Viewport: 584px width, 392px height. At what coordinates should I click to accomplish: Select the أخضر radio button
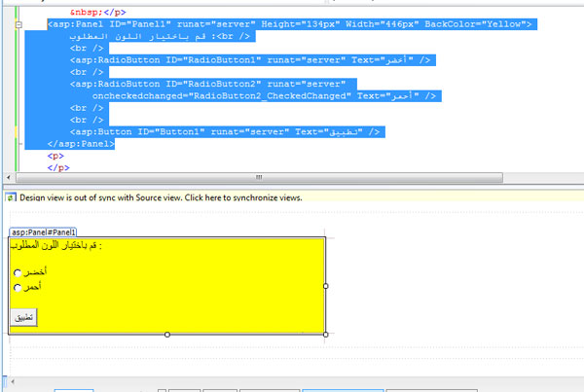[17, 272]
